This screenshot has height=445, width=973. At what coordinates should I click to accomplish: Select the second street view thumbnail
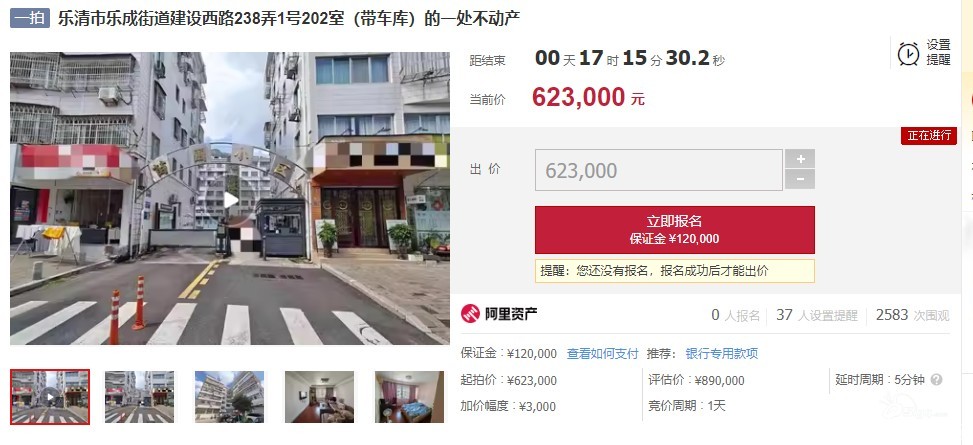pyautogui.click(x=139, y=397)
